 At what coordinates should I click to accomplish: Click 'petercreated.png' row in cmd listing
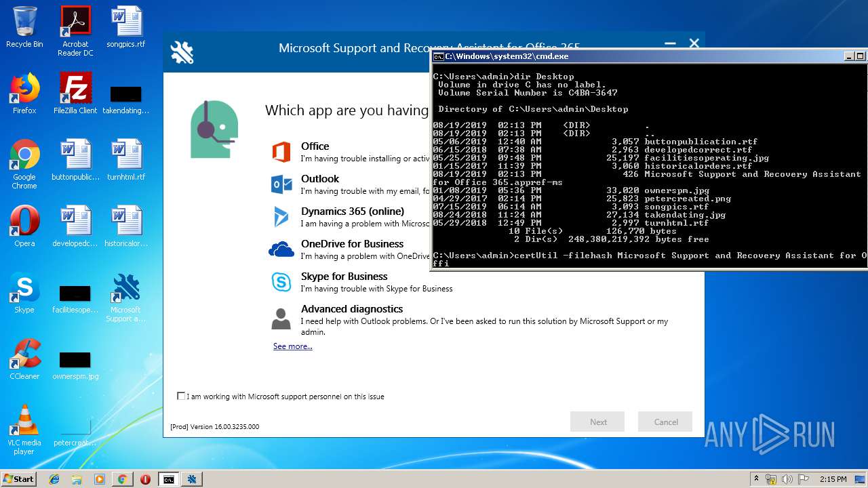pos(582,199)
